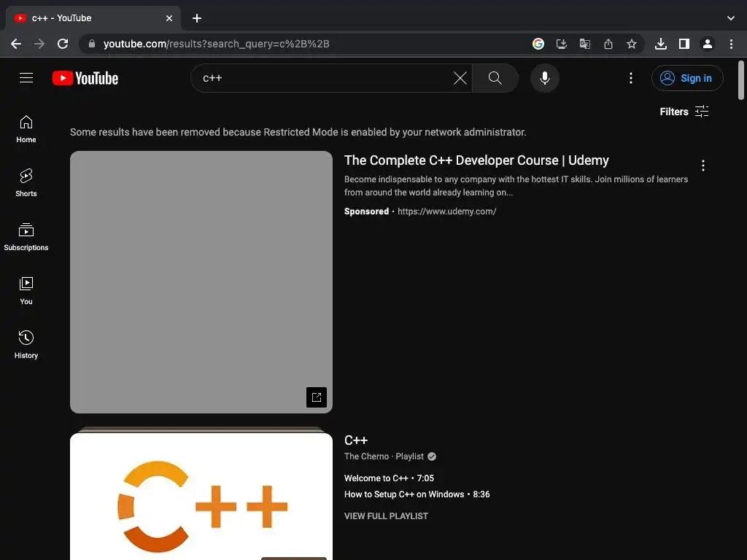Click the magnifier search button
Screen dimensions: 747x560
(495, 78)
